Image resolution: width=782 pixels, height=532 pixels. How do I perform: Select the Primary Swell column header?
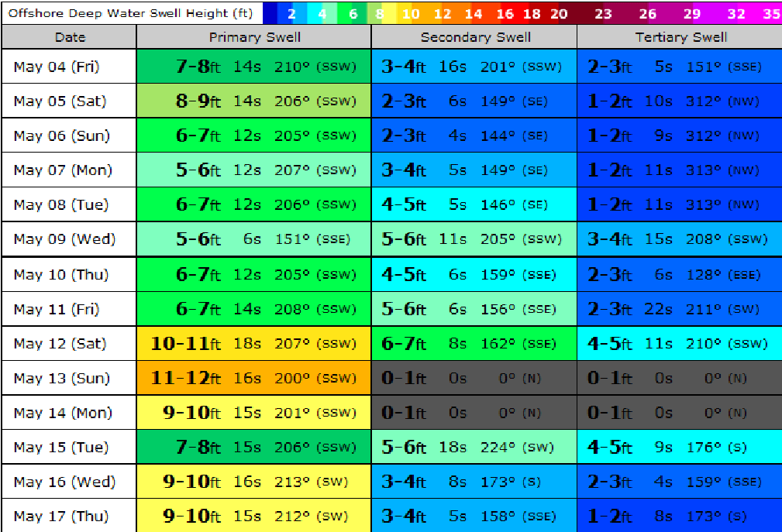pyautogui.click(x=254, y=37)
